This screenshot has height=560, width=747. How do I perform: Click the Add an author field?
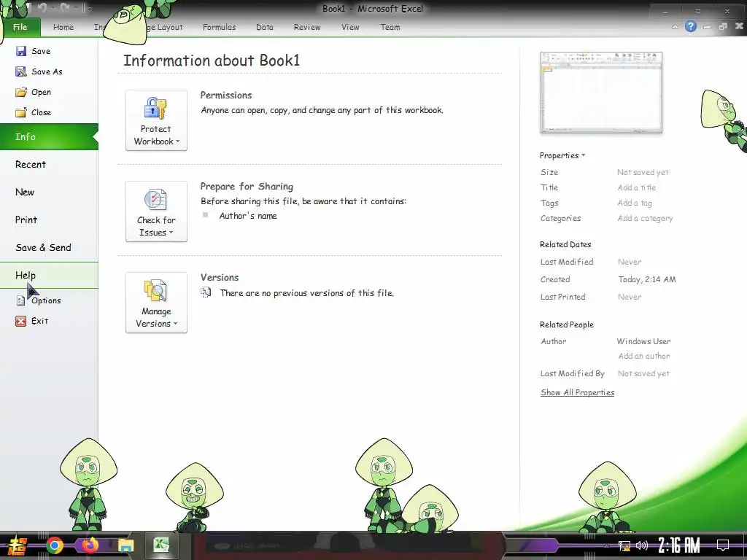pyautogui.click(x=643, y=356)
